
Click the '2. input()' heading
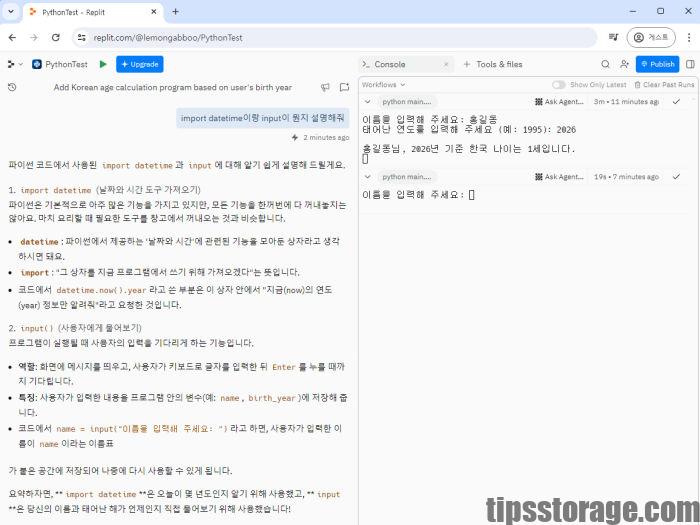[75, 328]
